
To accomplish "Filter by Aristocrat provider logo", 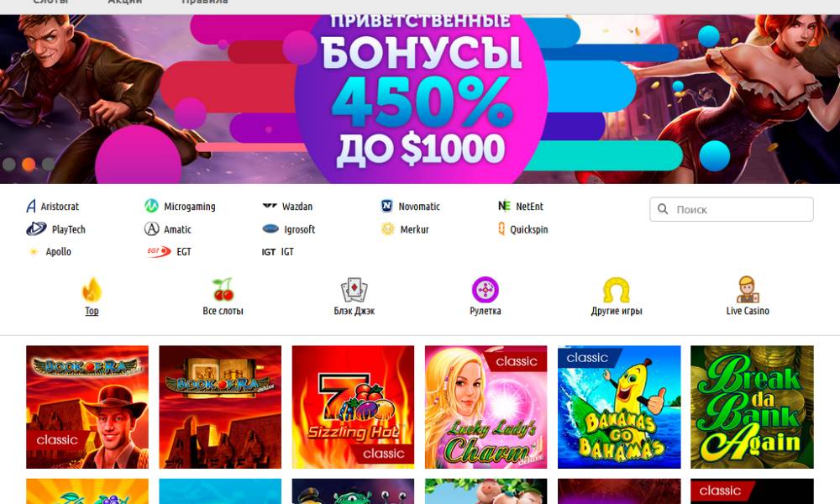I will coord(31,206).
